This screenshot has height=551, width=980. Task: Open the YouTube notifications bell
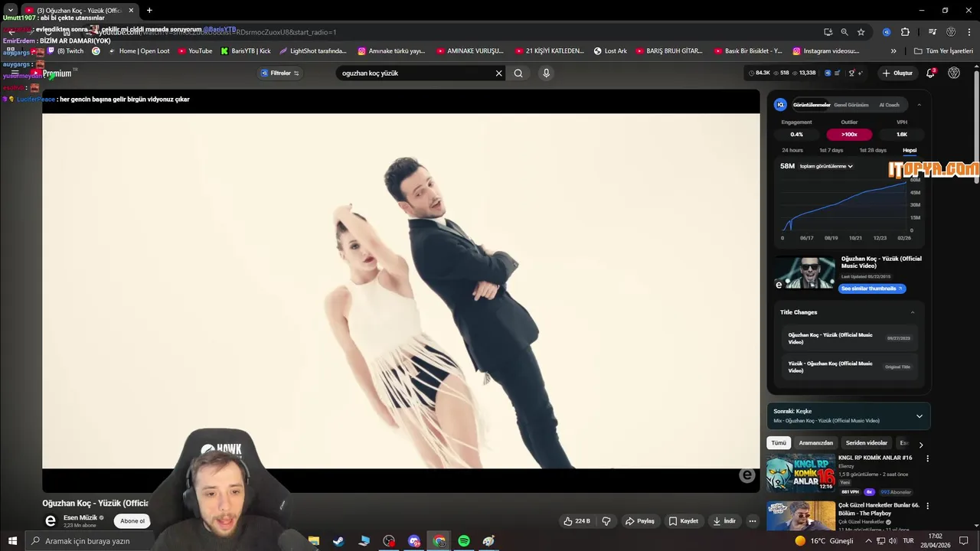click(x=930, y=73)
